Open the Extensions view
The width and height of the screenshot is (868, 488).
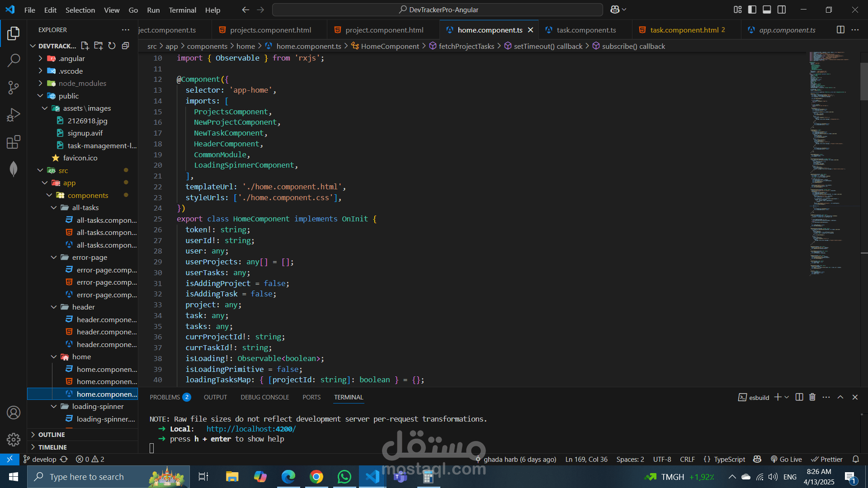pos(14,142)
